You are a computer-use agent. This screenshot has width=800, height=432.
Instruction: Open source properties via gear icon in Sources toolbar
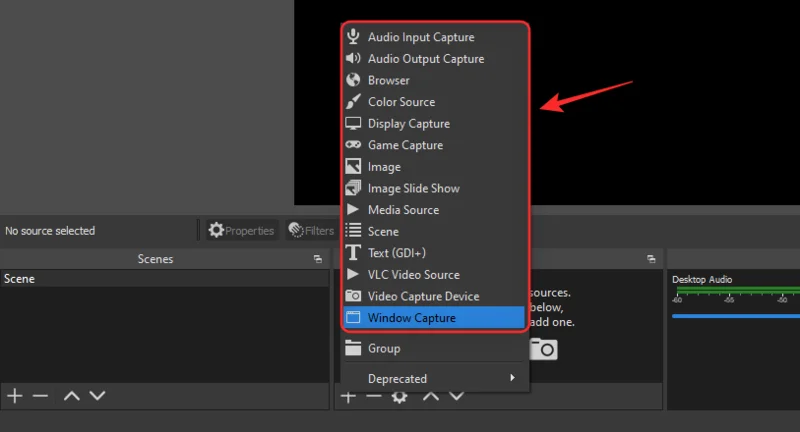click(x=400, y=397)
